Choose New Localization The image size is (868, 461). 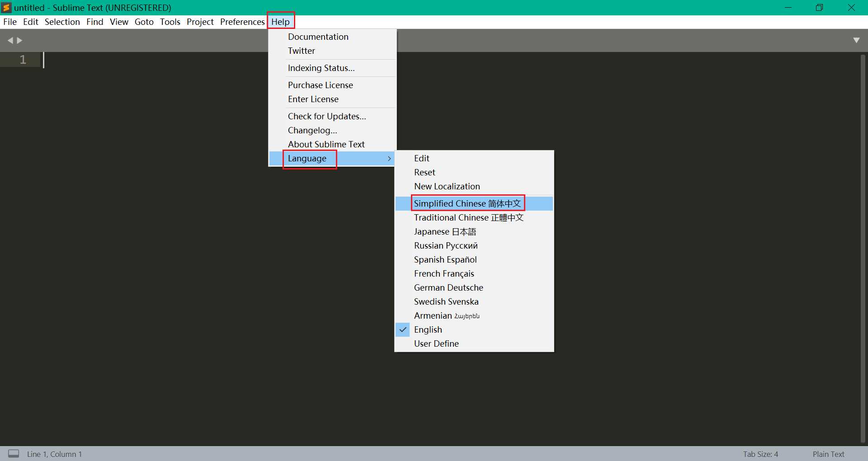pos(474,186)
